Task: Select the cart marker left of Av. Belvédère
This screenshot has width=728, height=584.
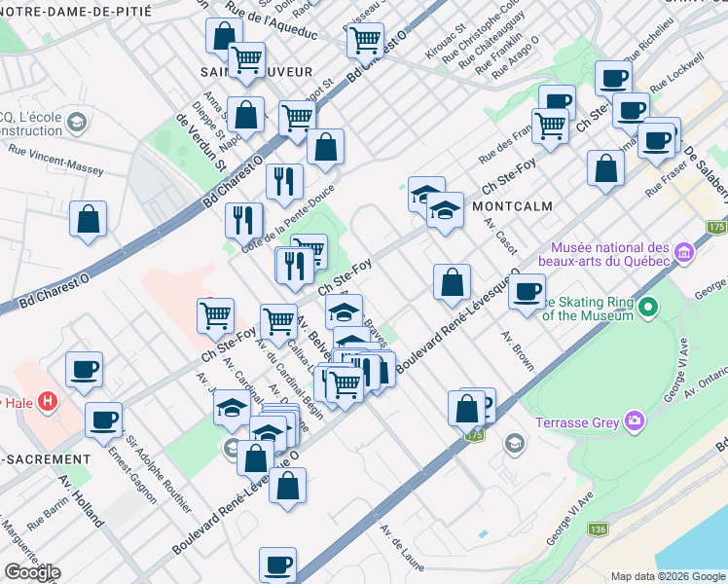Action: click(278, 322)
